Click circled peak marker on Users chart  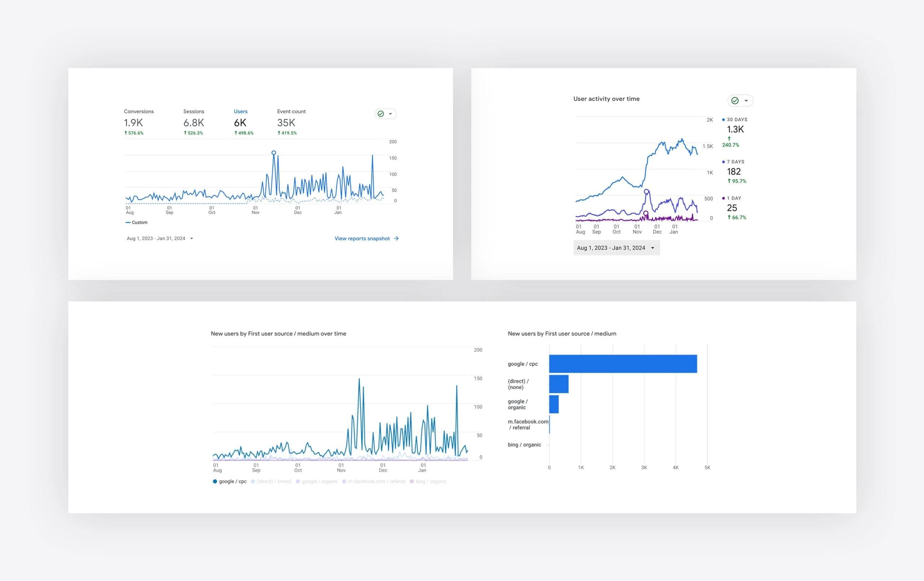point(274,153)
